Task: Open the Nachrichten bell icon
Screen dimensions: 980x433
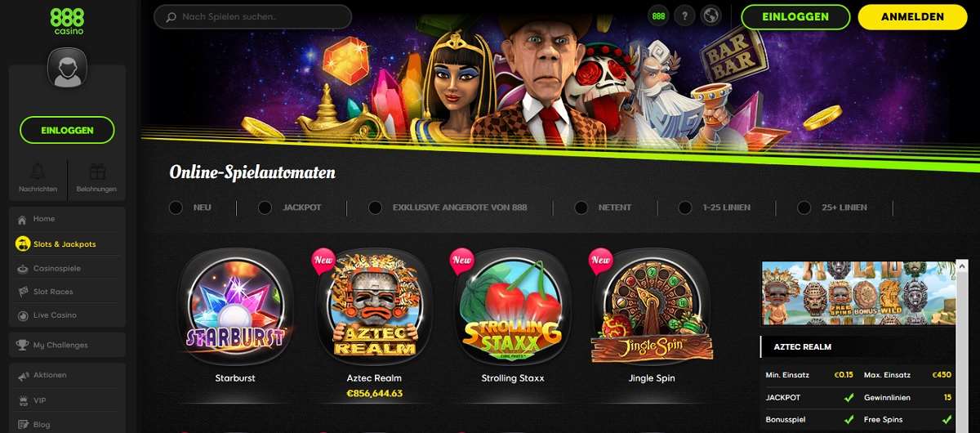Action: [38, 172]
